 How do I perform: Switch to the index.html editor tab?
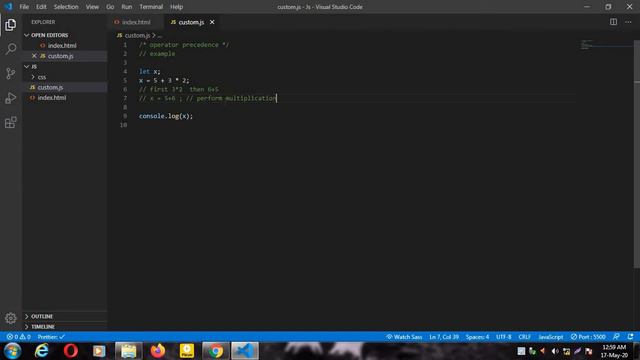coord(136,22)
